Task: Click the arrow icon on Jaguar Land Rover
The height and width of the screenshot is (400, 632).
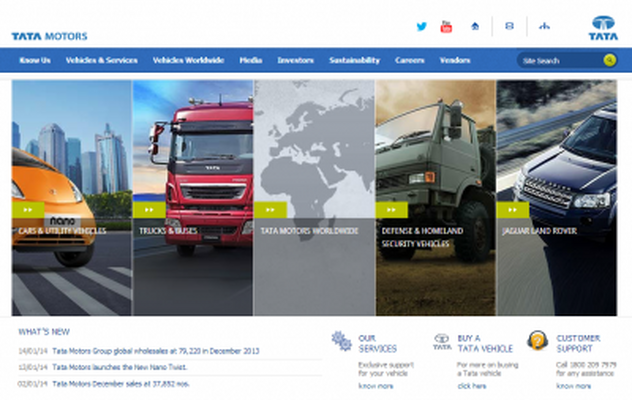Action: tap(513, 210)
